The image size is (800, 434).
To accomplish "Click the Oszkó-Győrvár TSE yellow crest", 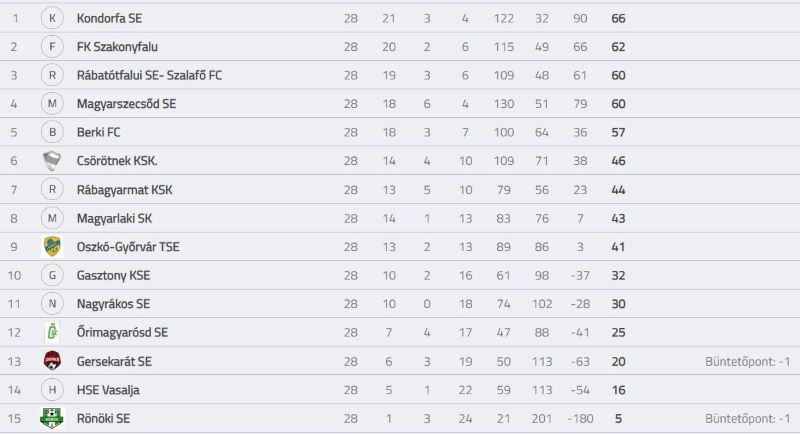I will [52, 247].
